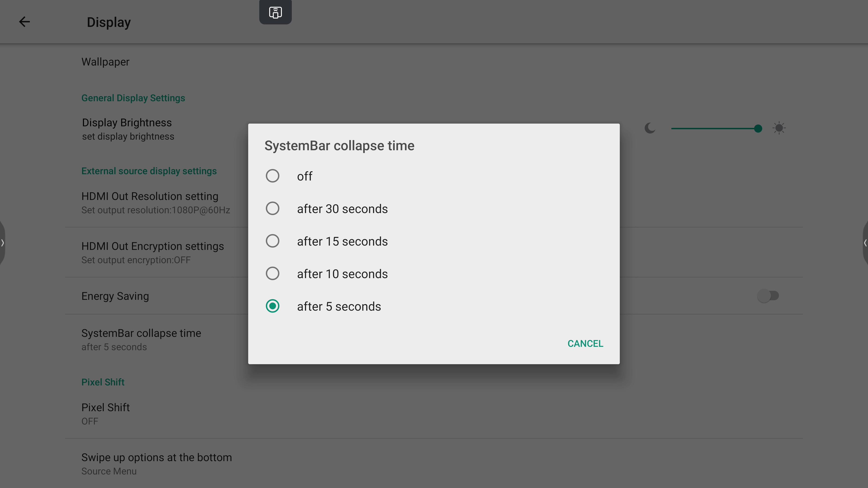Go back using the arrow icon
Image resolution: width=868 pixels, height=488 pixels.
click(24, 22)
